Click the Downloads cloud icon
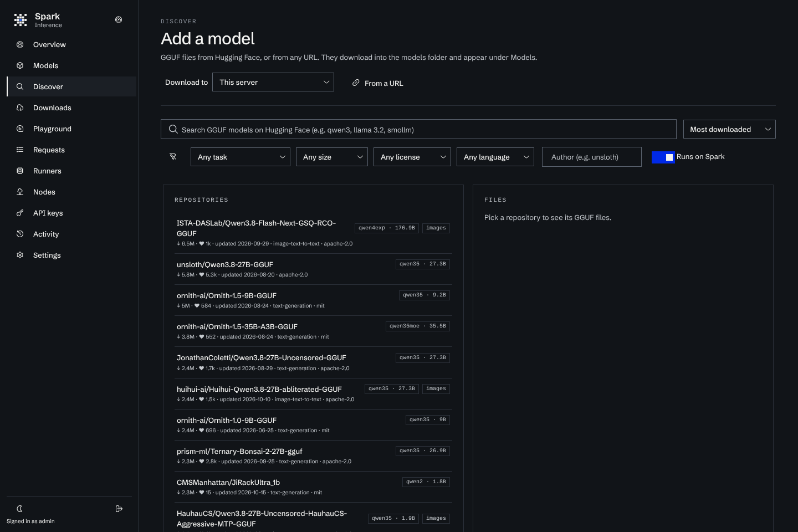Image resolution: width=798 pixels, height=532 pixels. [20, 108]
